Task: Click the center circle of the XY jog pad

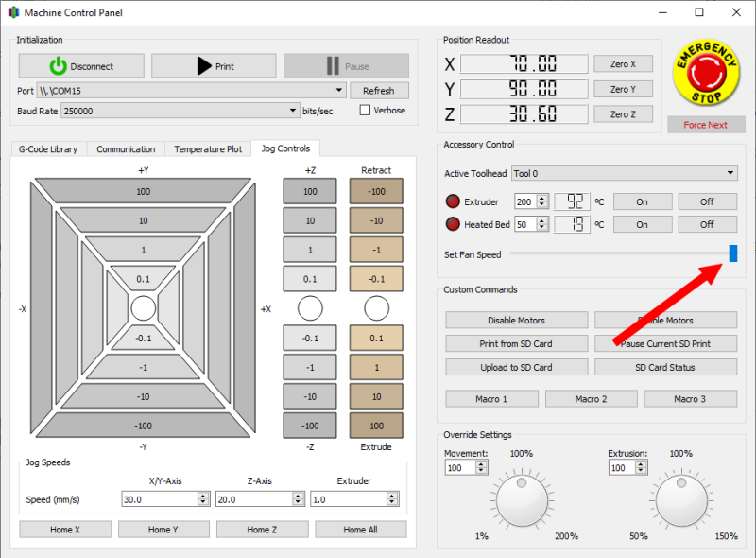Action: [143, 307]
